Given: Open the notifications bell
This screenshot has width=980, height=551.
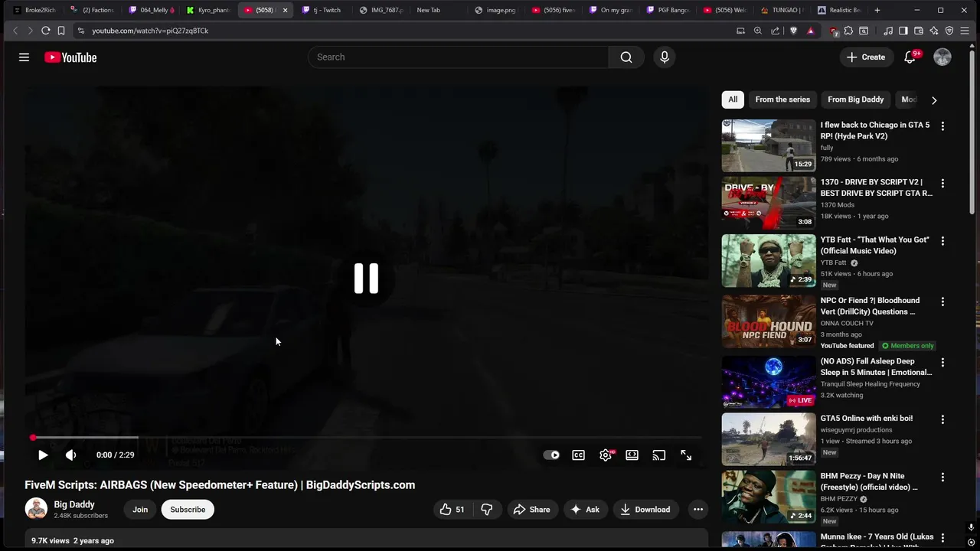Looking at the screenshot, I should (x=910, y=57).
